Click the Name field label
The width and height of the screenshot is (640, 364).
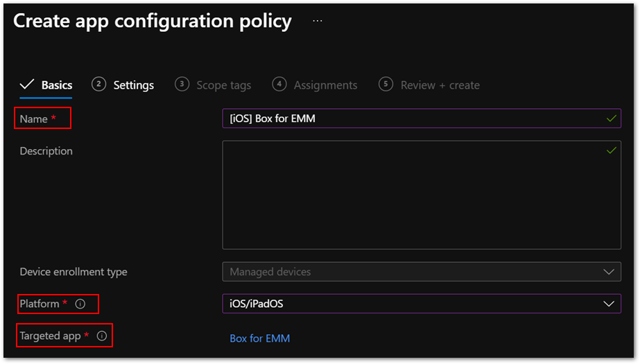point(34,119)
